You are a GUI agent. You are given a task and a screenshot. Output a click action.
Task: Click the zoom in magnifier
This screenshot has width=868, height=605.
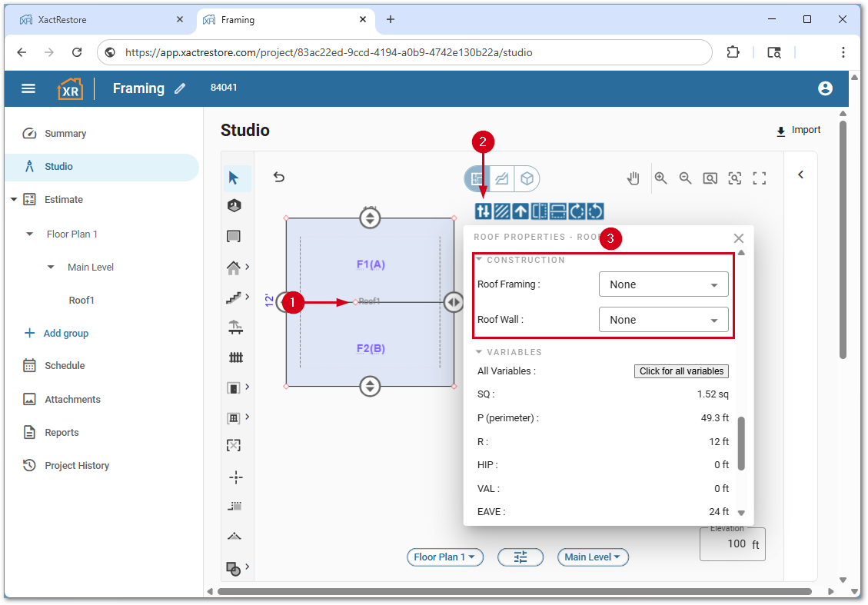pyautogui.click(x=660, y=178)
